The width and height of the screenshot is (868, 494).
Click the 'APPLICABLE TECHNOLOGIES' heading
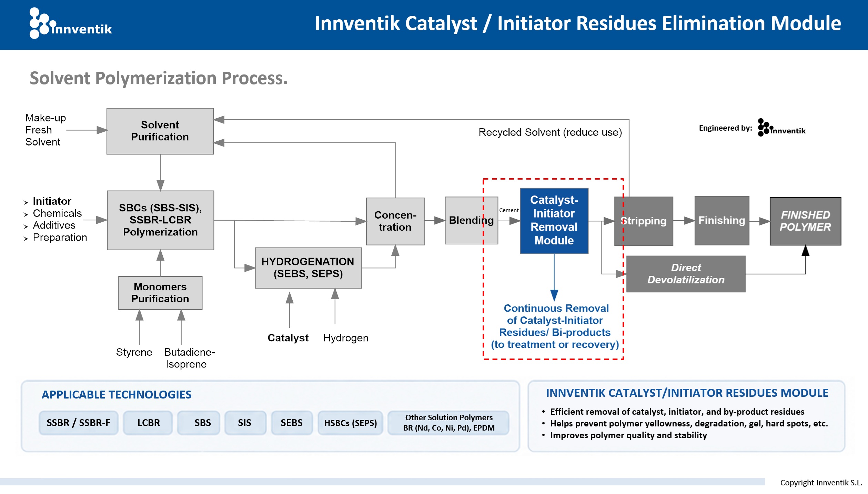117,394
